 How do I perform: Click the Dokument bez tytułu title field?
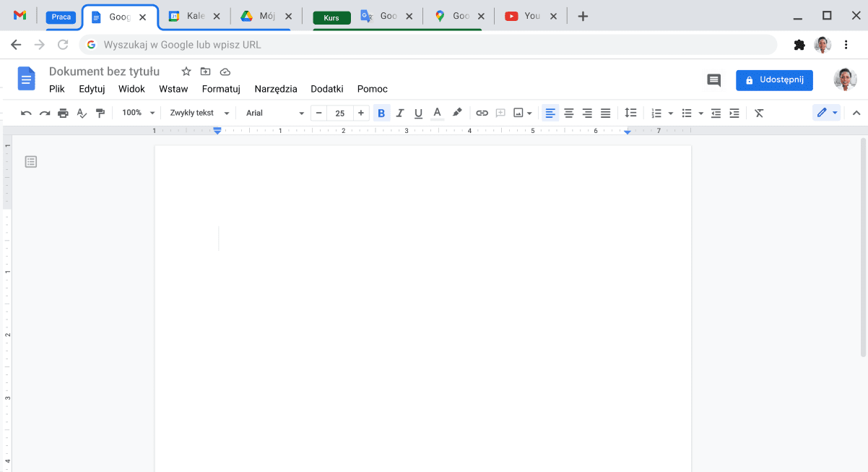[105, 72]
